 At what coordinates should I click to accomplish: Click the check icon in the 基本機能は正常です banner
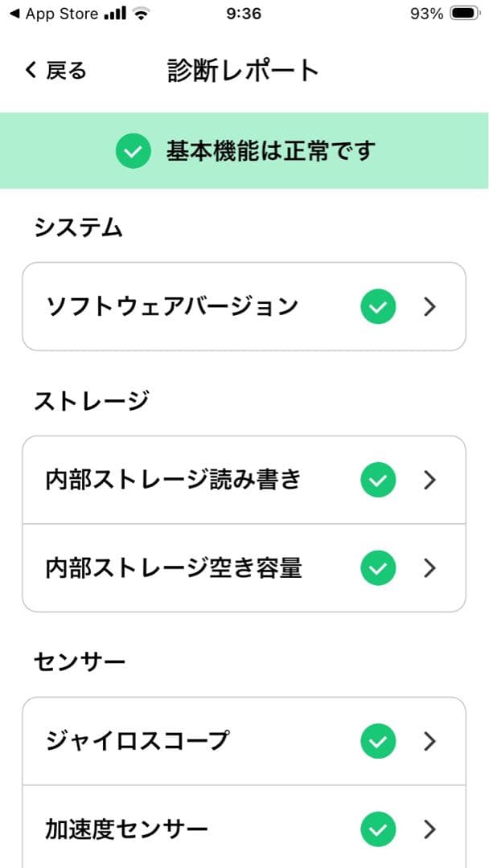point(134,151)
